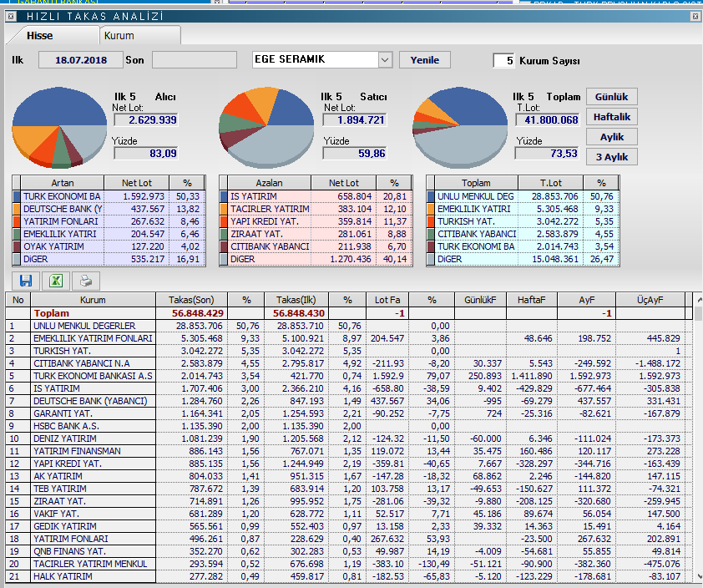Viewport: 703px width, 588px height.
Task: Click red swatch beside YAPI KREDI YAT. in Azalan
Action: coord(224,221)
